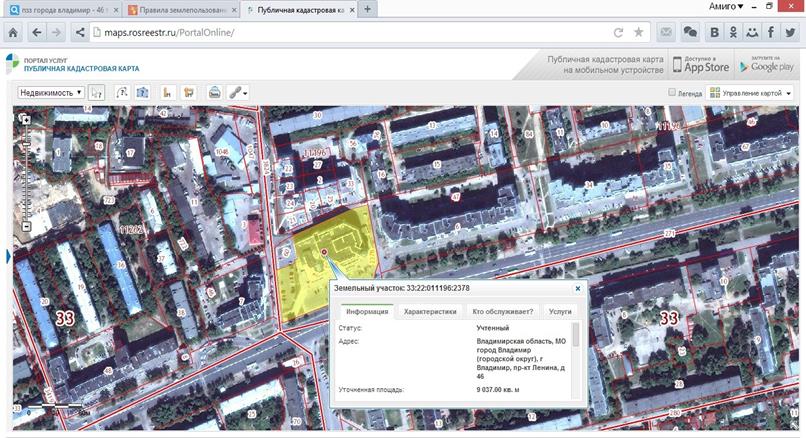Expand the left side panel arrow
The height and width of the screenshot is (438, 806).
tap(9, 256)
